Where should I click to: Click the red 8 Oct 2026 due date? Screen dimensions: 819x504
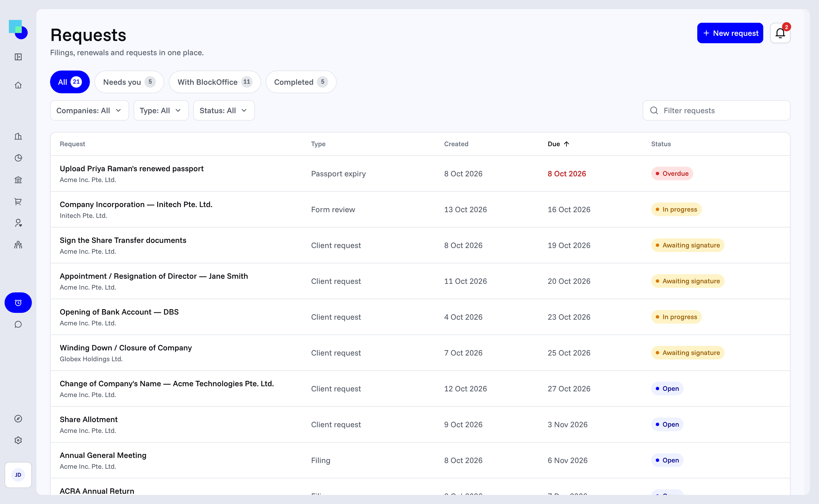tap(567, 174)
